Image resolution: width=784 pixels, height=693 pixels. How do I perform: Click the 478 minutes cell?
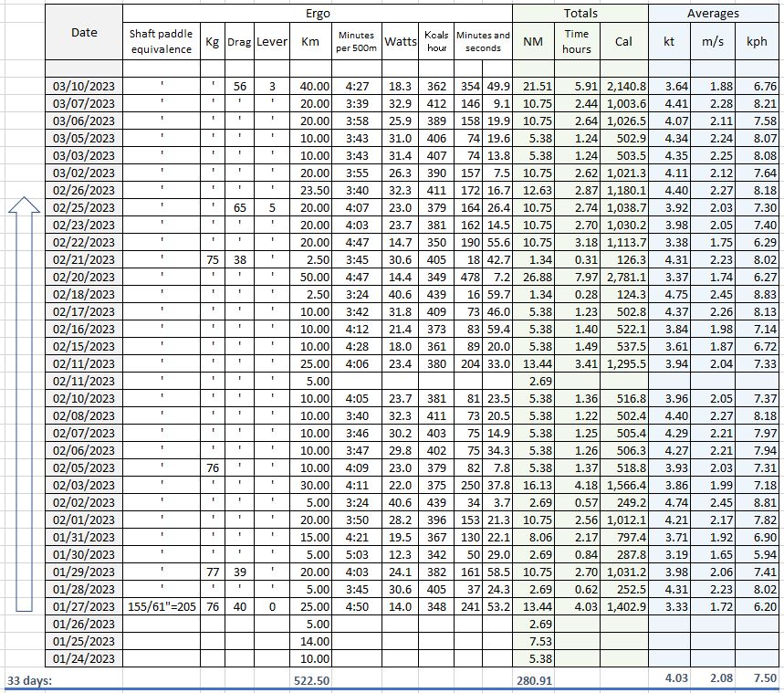468,277
